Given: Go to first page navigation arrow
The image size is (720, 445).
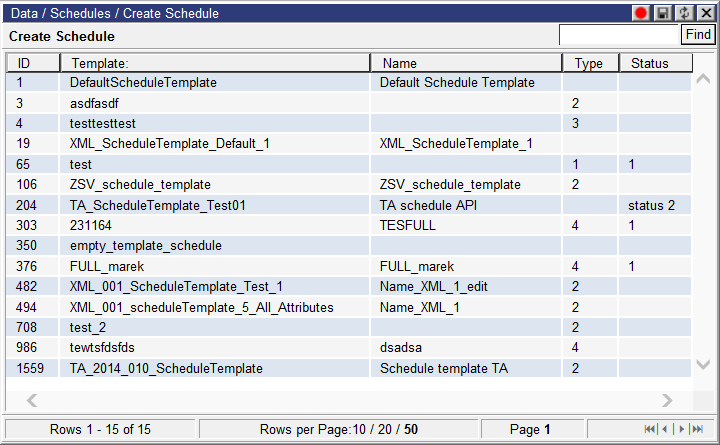Looking at the screenshot, I should click(651, 429).
